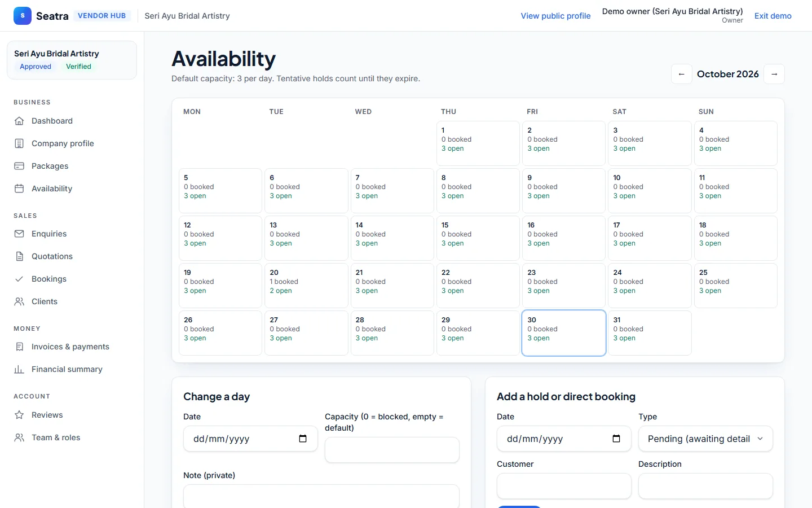Click the Seatra logo icon
Viewport: 812px width, 508px height.
point(23,16)
